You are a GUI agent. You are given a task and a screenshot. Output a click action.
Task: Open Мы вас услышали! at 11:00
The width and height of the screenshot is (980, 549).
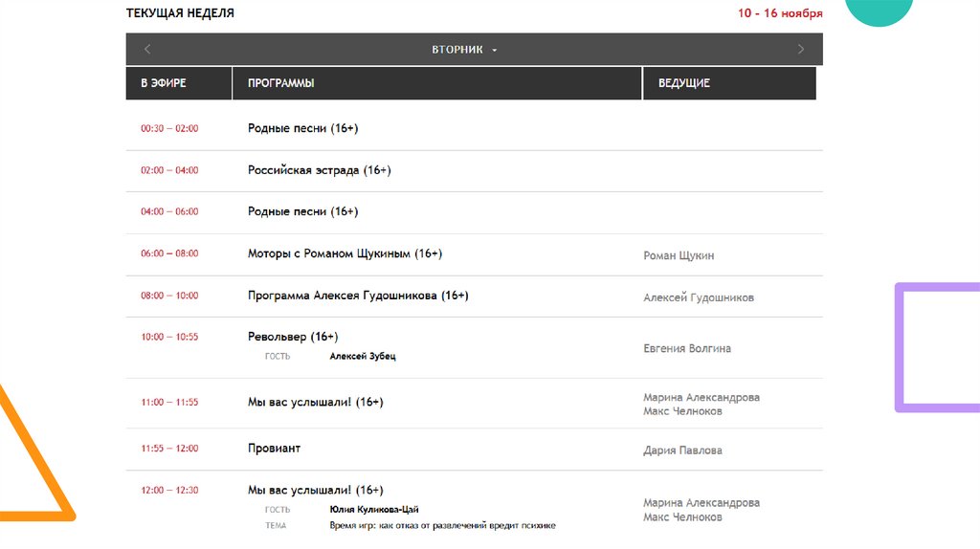click(x=315, y=402)
